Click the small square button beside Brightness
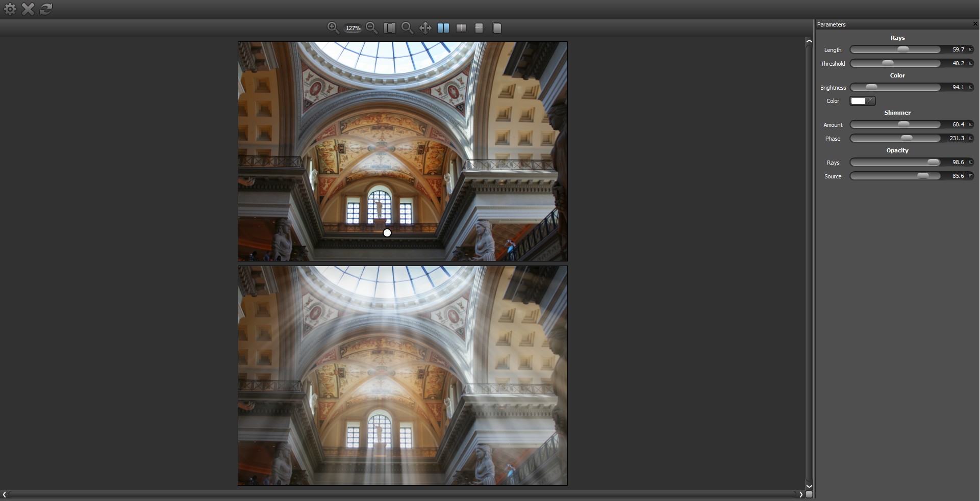 pyautogui.click(x=971, y=87)
